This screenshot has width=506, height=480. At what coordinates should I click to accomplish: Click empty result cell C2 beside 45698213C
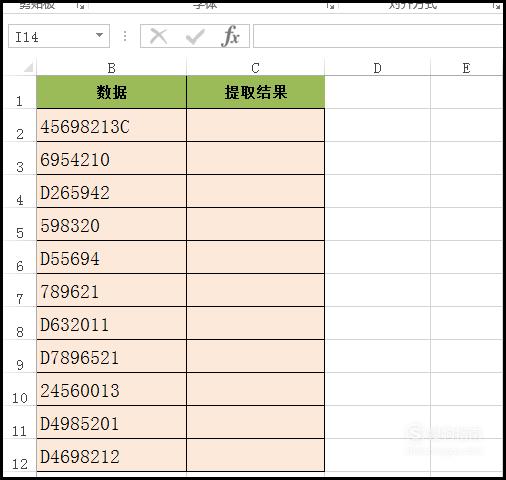pyautogui.click(x=255, y=125)
